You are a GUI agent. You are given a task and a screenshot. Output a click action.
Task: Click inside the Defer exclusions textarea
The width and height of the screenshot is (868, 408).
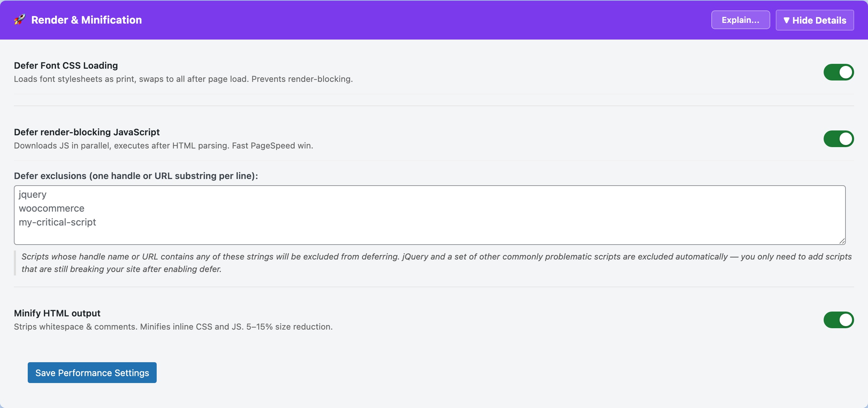tap(416, 215)
